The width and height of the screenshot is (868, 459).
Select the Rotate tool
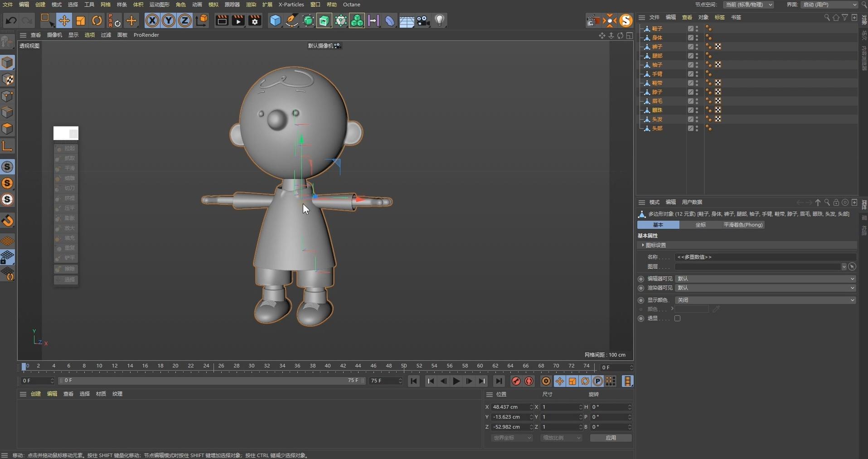tap(97, 20)
